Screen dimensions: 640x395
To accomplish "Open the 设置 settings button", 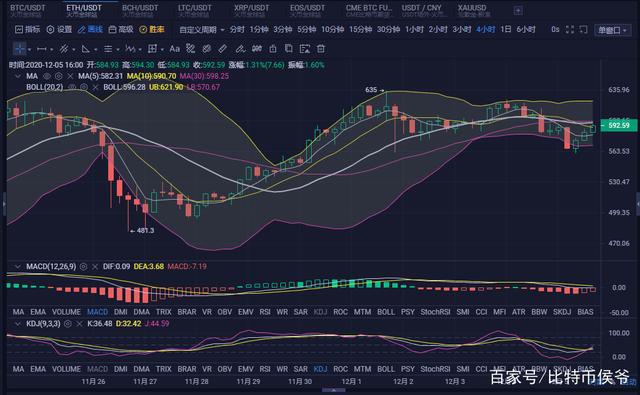I will coord(60,29).
